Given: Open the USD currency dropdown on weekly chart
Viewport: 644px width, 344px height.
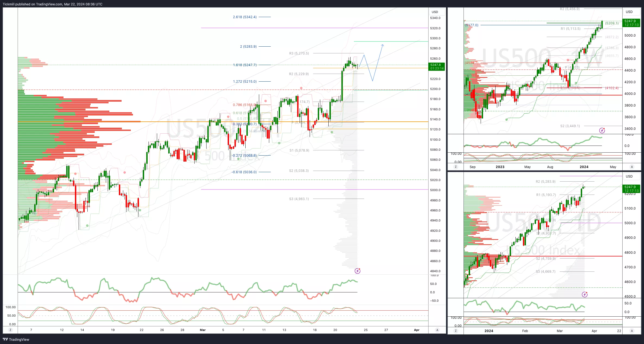Looking at the screenshot, I should click(629, 12).
